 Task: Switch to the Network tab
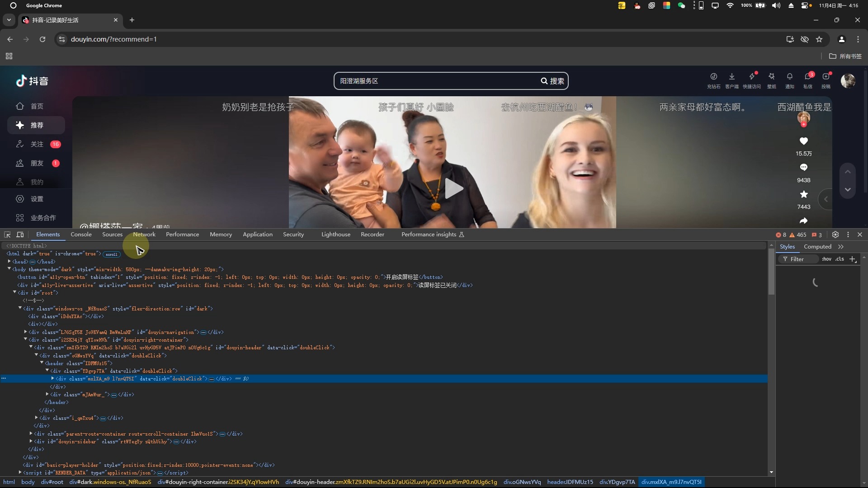click(144, 235)
